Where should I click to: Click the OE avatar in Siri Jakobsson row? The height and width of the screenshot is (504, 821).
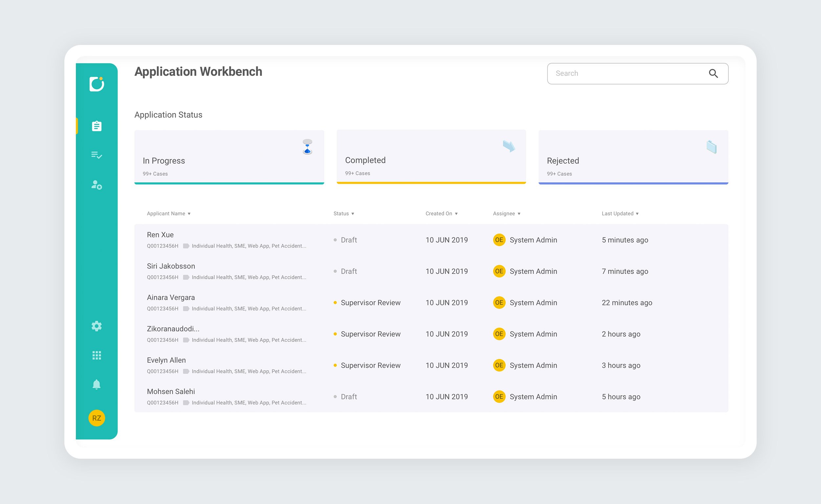(499, 271)
